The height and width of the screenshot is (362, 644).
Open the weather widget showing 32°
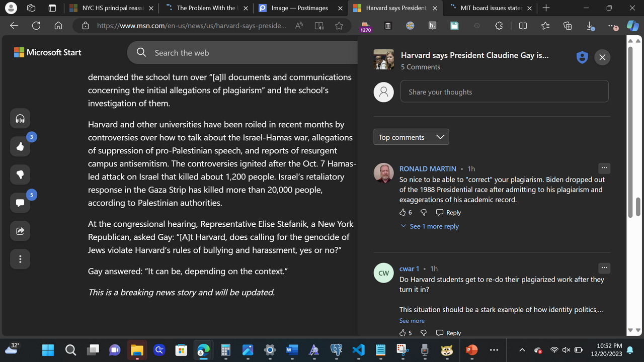12,348
